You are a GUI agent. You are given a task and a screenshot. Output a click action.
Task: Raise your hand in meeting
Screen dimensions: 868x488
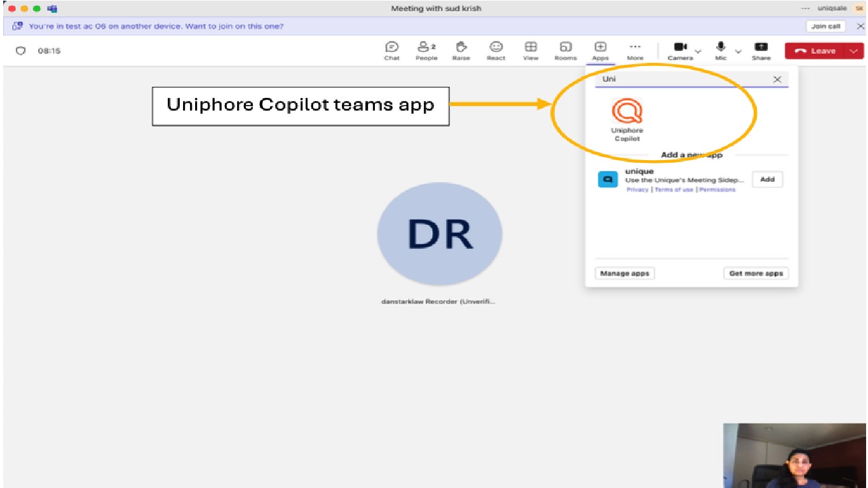[461, 51]
